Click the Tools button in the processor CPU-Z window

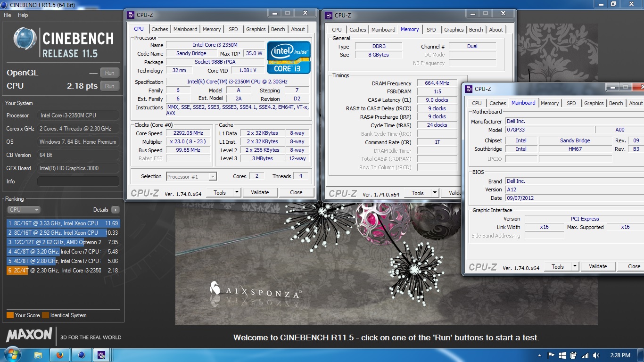coord(220,192)
